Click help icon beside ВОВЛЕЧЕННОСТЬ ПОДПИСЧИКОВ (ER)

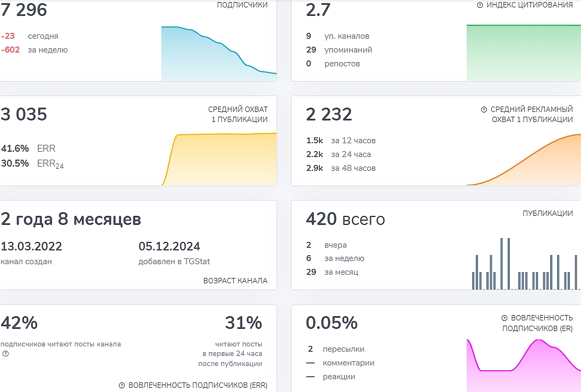[x=504, y=318]
